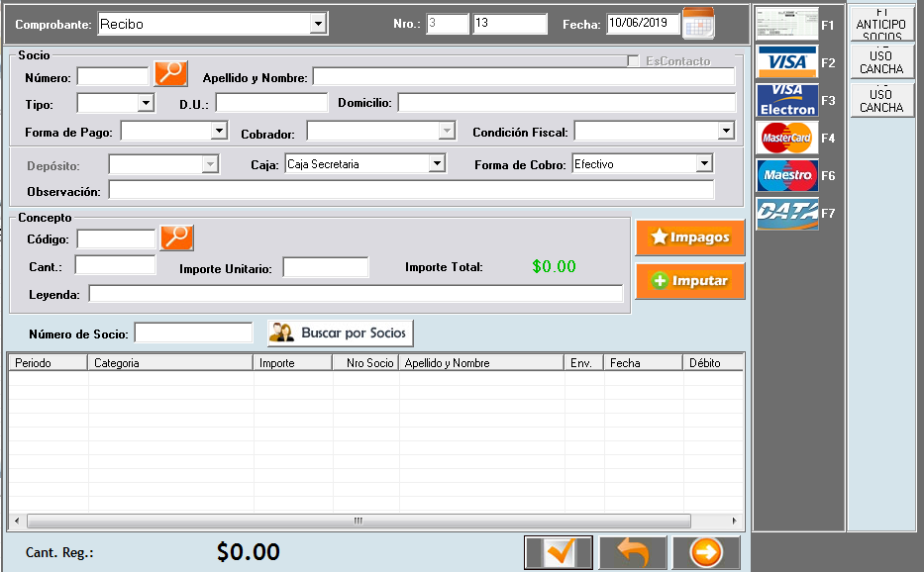Click the Apellido y Nombre column header
The height and width of the screenshot is (572, 924).
click(480, 363)
